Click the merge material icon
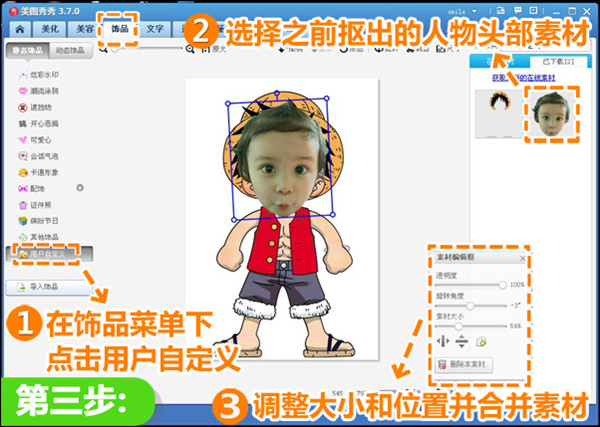The height and width of the screenshot is (427, 600). (481, 341)
